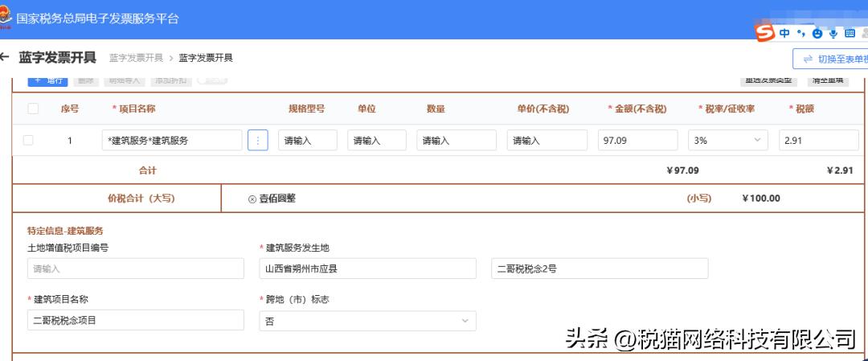Click the 税额 field showing 2.91
The image size is (868, 361).
(819, 140)
